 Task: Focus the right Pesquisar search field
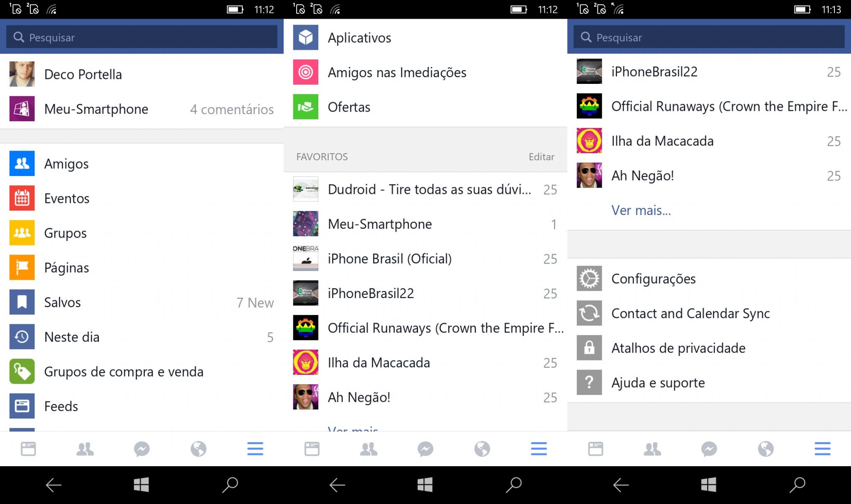click(709, 37)
